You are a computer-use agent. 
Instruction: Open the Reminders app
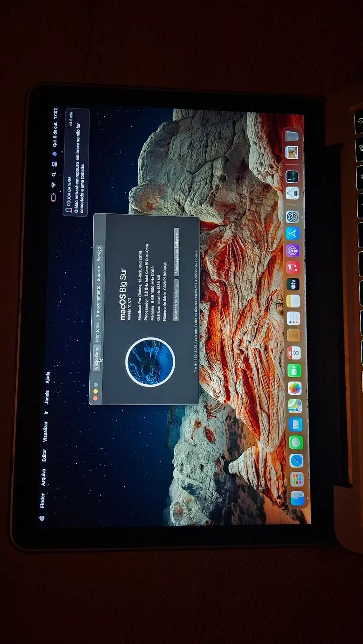click(x=294, y=318)
